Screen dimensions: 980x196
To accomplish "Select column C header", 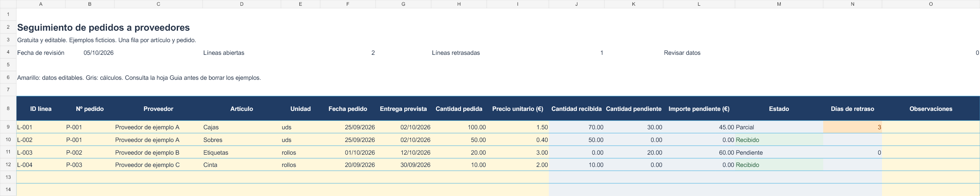I will [x=158, y=4].
